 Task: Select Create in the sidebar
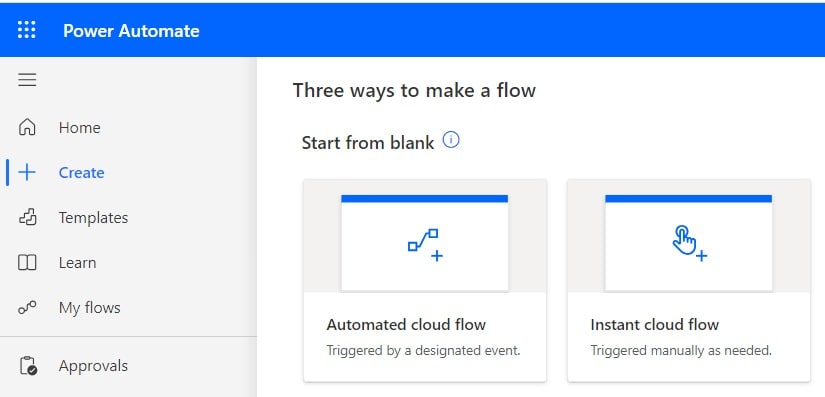82,172
